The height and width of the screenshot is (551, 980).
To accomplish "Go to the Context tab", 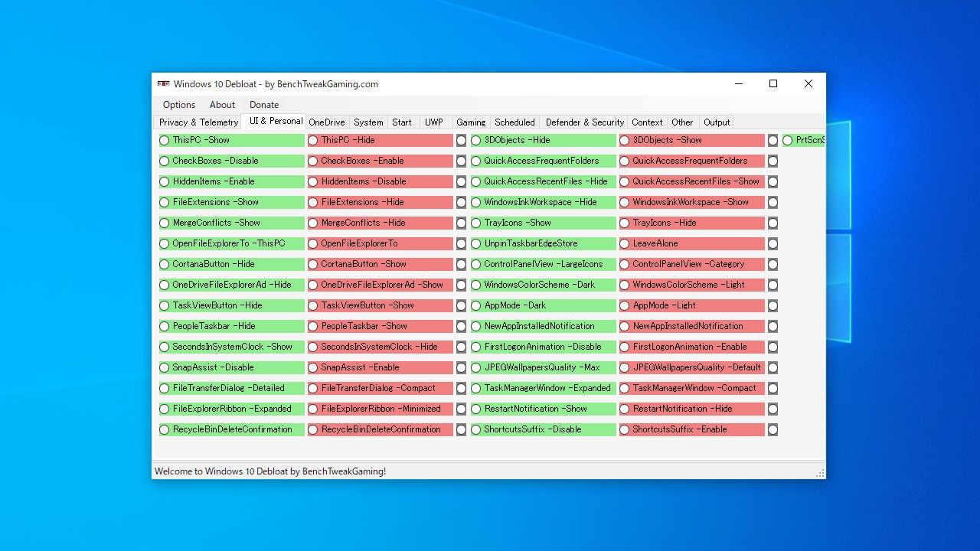I will (x=647, y=122).
